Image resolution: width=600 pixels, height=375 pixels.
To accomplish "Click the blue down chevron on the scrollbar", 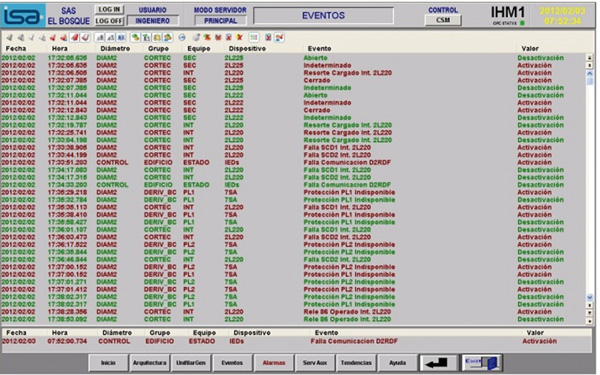I will 589,297.
